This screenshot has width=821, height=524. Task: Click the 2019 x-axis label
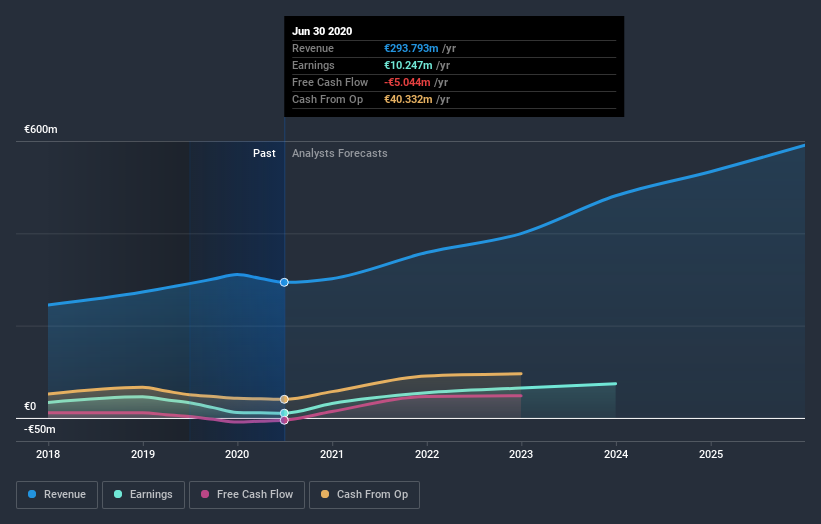pyautogui.click(x=143, y=454)
